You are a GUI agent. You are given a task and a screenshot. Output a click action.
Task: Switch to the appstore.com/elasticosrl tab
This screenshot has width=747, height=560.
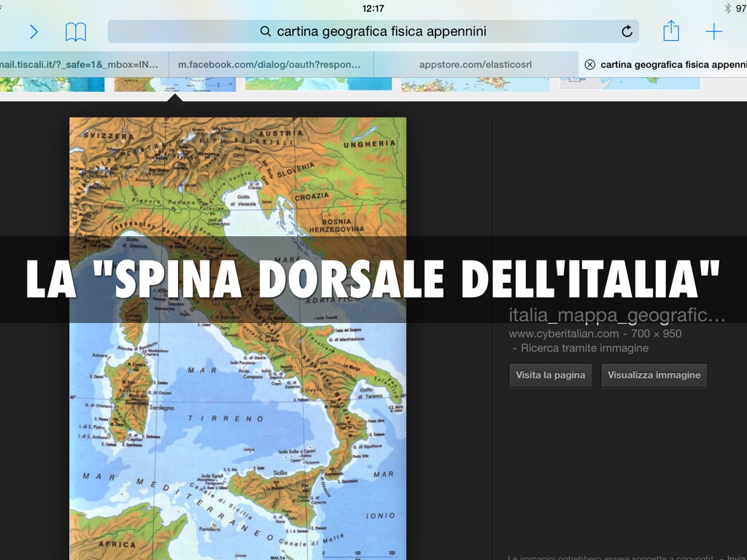475,64
